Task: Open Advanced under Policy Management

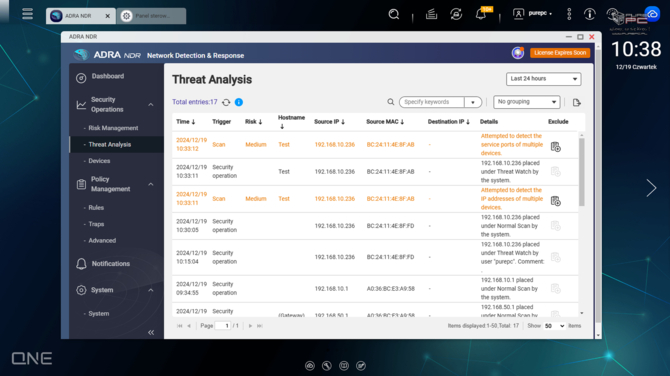Action: 102,241
